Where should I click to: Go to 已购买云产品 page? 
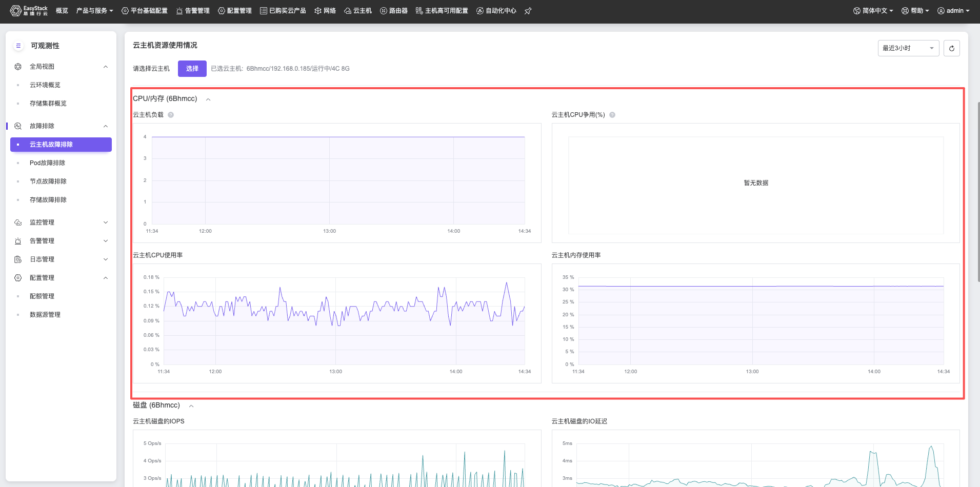point(283,11)
